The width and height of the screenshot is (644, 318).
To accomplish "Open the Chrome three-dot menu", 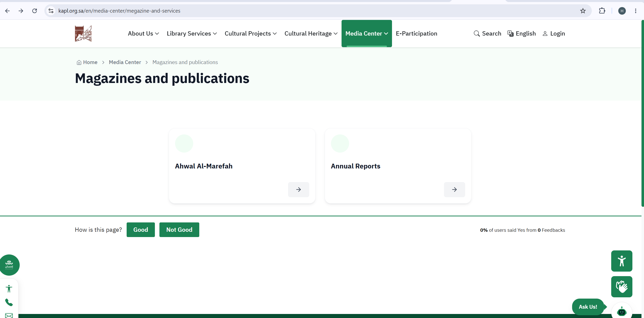I will point(635,11).
